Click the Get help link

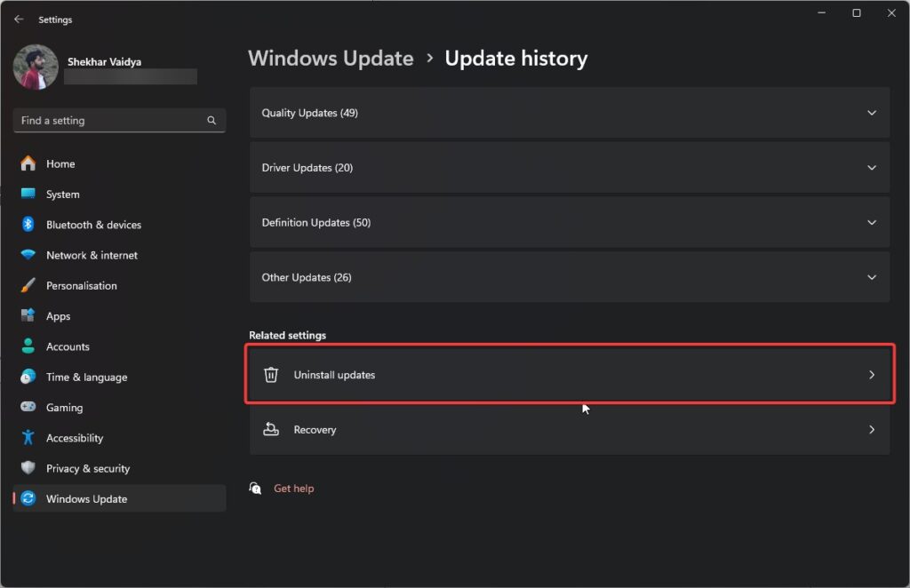click(293, 489)
